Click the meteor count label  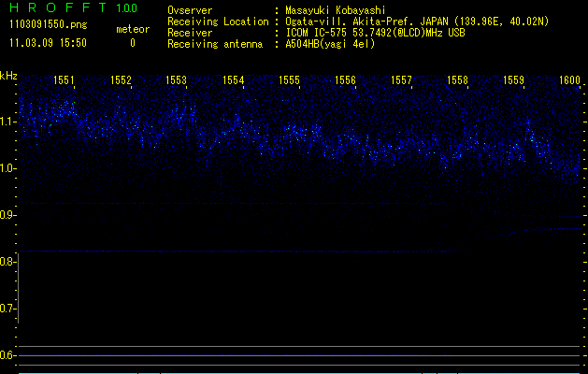point(133,29)
